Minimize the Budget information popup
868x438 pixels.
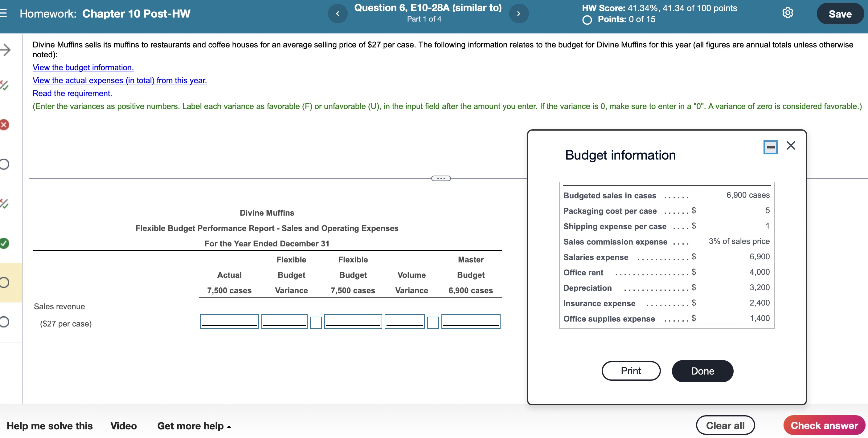(770, 147)
